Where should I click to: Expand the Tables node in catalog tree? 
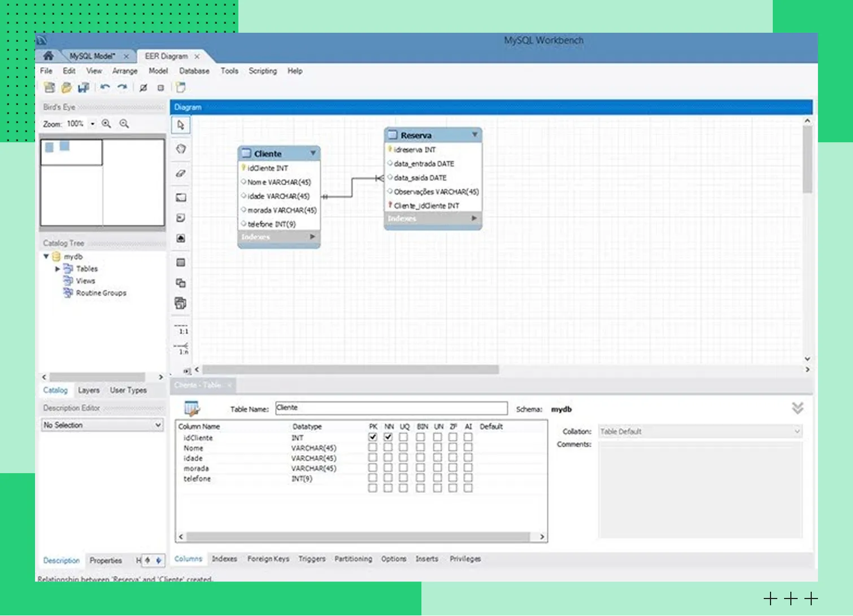pyautogui.click(x=58, y=269)
